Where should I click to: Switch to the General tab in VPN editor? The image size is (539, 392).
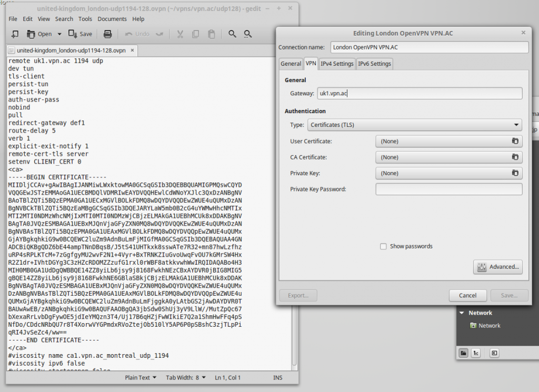[x=291, y=64]
